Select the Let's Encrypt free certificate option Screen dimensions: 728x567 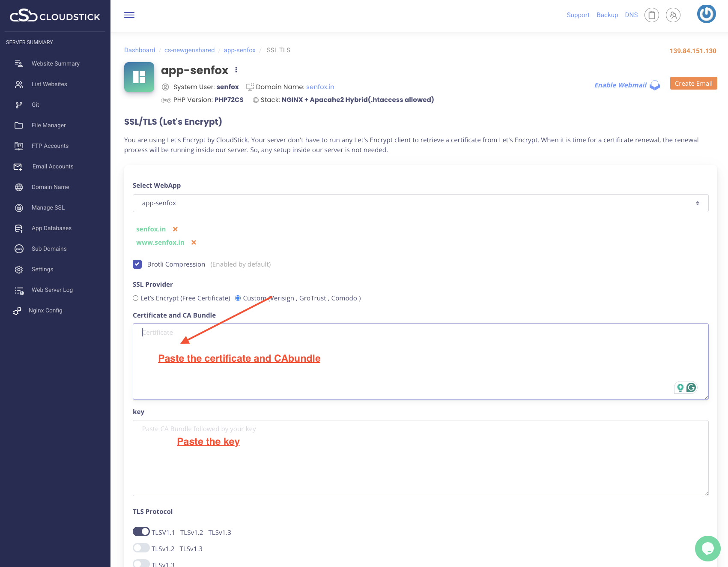pos(136,298)
